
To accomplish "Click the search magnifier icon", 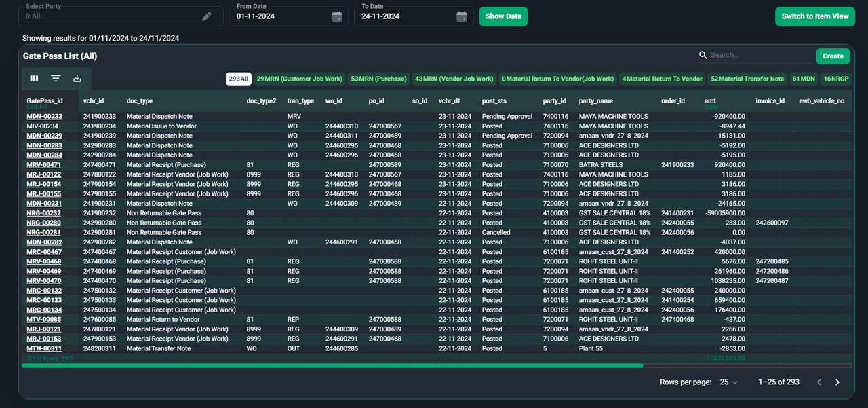I will pos(703,55).
